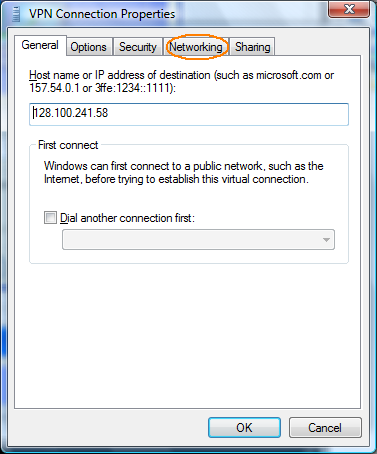
Task: Click the VPN Connection Properties title text
Action: (x=102, y=14)
